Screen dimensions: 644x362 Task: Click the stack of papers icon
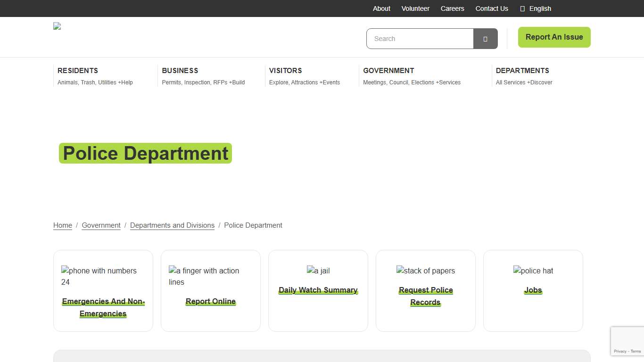tap(425, 271)
